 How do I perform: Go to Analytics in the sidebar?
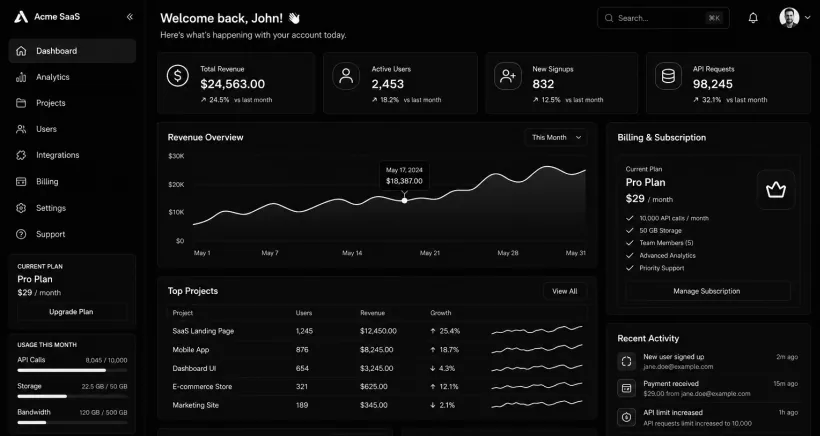[72, 77]
